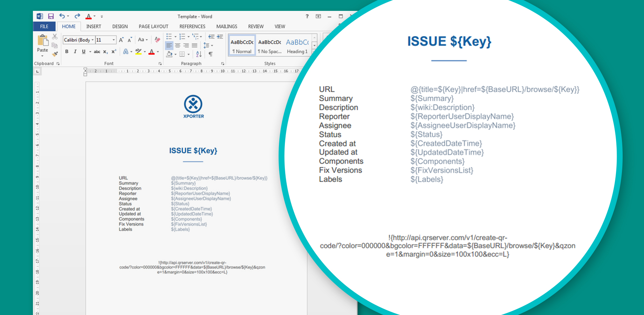The width and height of the screenshot is (644, 315).
Task: Decrease the paragraph indent
Action: [211, 37]
